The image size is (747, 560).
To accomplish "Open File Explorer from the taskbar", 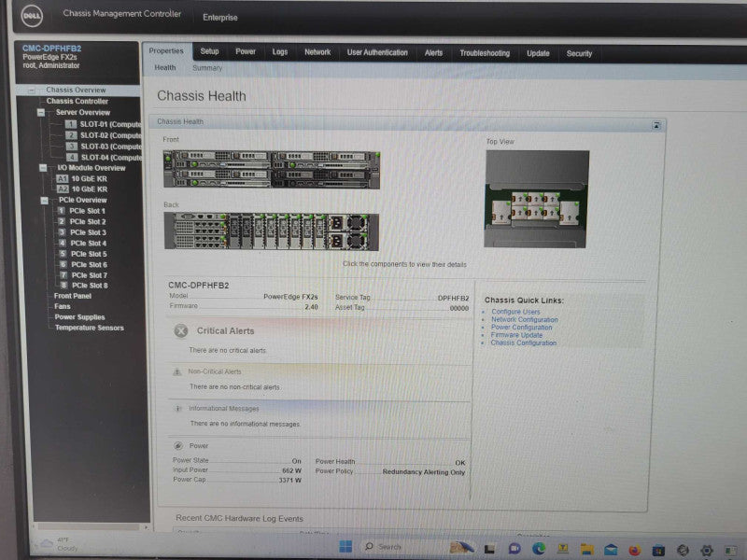I will click(587, 550).
